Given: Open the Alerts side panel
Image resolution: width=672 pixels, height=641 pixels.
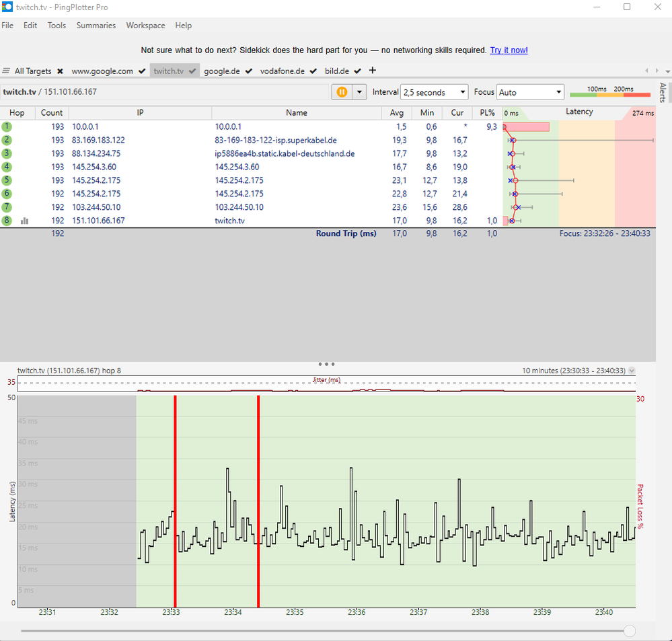Looking at the screenshot, I should 663,92.
